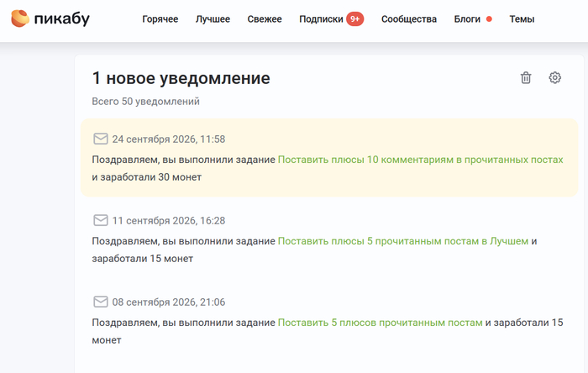The height and width of the screenshot is (373, 588).
Task: Click the date 11 сентября 2026, 16:28
Action: click(169, 220)
